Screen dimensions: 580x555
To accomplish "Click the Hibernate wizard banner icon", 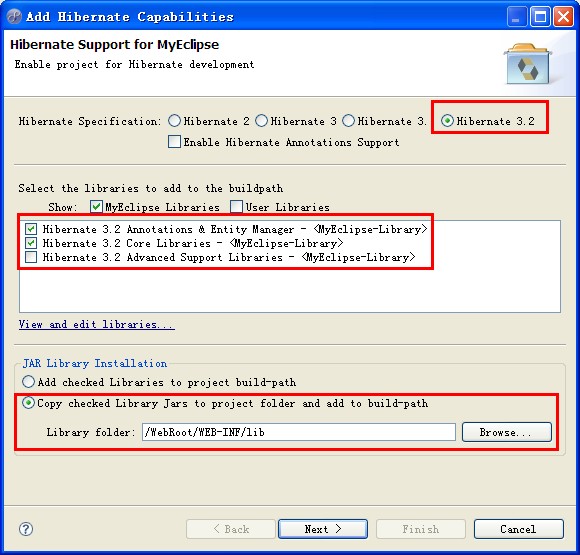I will coord(527,64).
